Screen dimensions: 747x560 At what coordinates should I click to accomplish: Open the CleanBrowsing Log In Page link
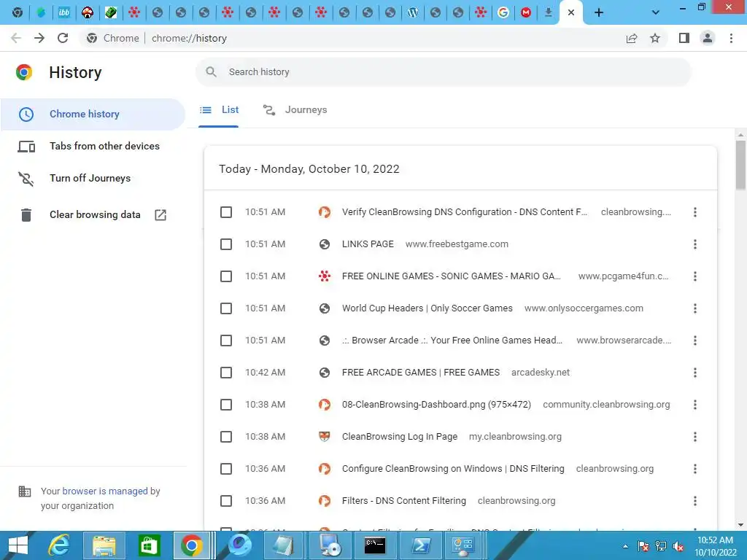point(399,437)
